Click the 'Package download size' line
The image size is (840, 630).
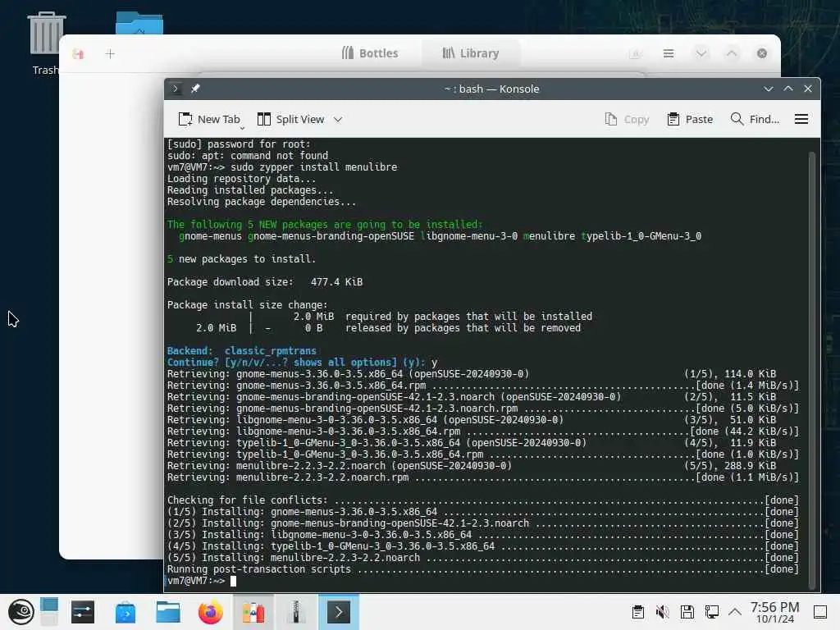click(265, 282)
